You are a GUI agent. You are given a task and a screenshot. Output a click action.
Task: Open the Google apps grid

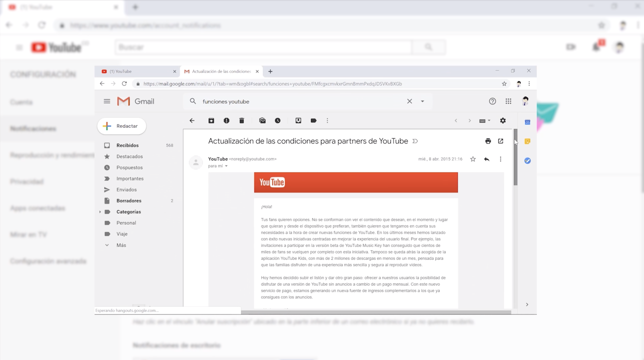click(508, 101)
